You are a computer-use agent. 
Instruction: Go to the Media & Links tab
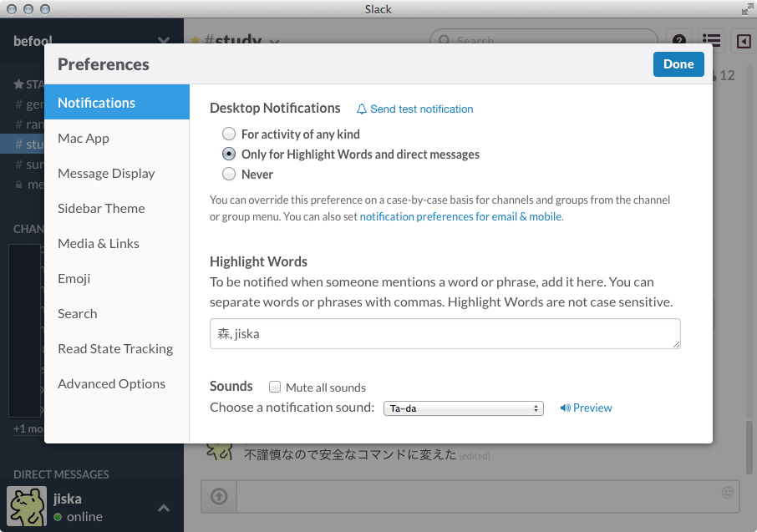pyautogui.click(x=117, y=244)
